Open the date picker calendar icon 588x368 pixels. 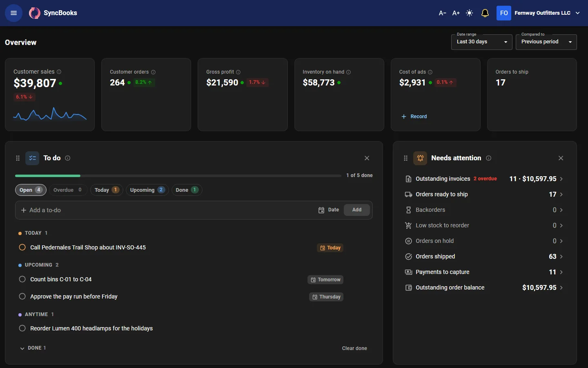pos(321,210)
